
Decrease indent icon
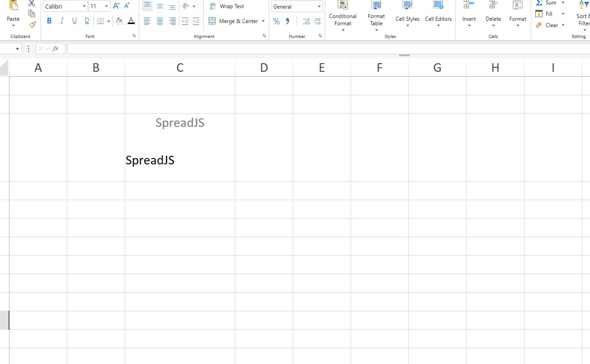185,21
